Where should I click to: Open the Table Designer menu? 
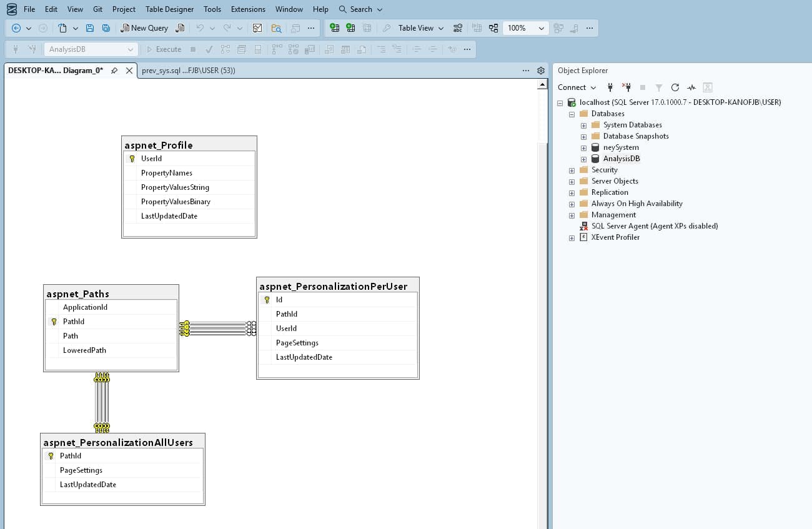tap(169, 9)
